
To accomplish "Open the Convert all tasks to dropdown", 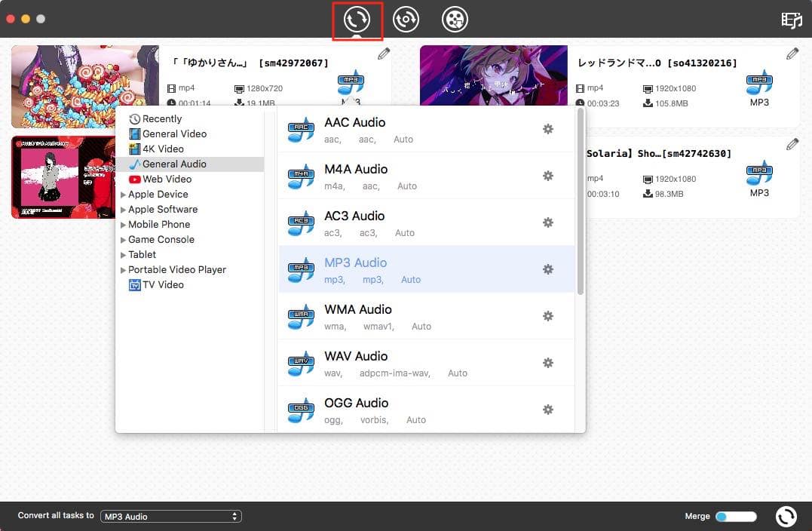I will [170, 516].
